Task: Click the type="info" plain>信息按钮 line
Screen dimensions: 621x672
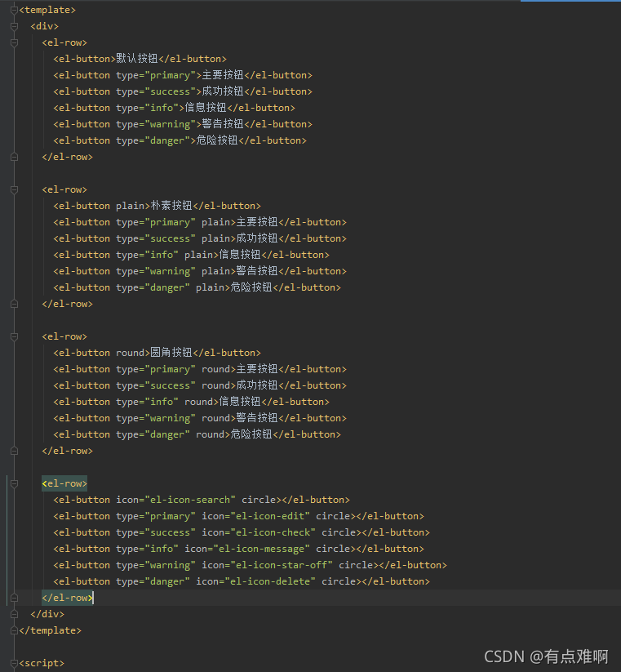Action: pyautogui.click(x=192, y=255)
